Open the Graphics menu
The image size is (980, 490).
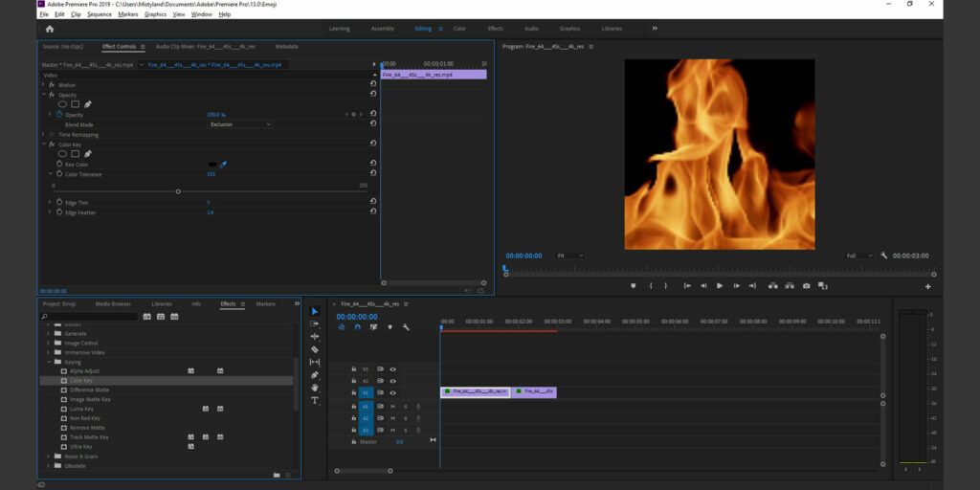pyautogui.click(x=155, y=13)
